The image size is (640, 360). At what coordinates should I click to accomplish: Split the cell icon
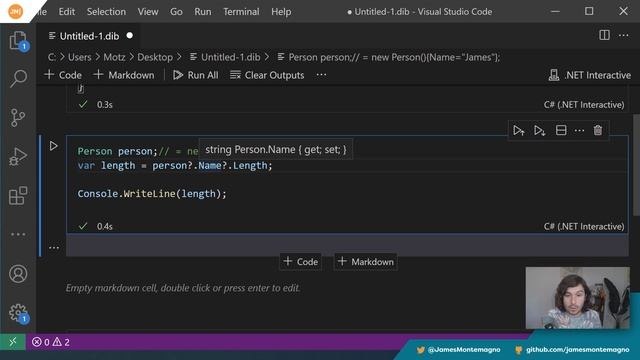click(x=561, y=131)
